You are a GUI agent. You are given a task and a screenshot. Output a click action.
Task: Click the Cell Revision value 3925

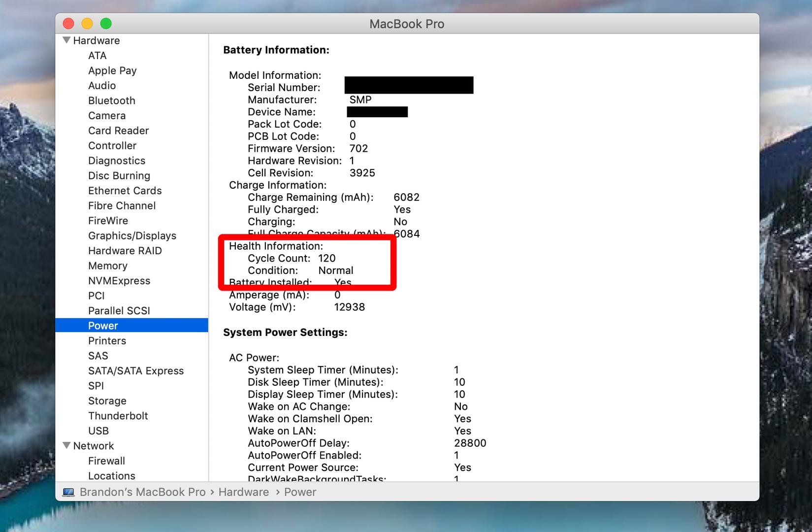[x=362, y=173]
